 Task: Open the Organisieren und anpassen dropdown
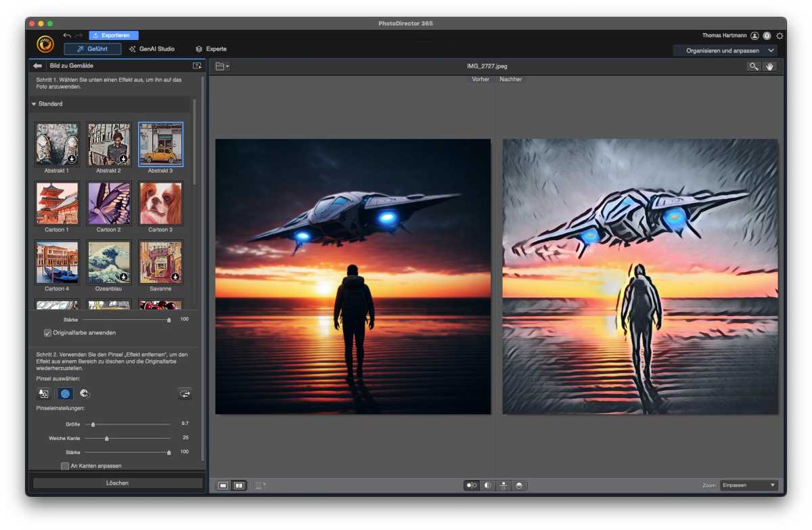pyautogui.click(x=725, y=51)
